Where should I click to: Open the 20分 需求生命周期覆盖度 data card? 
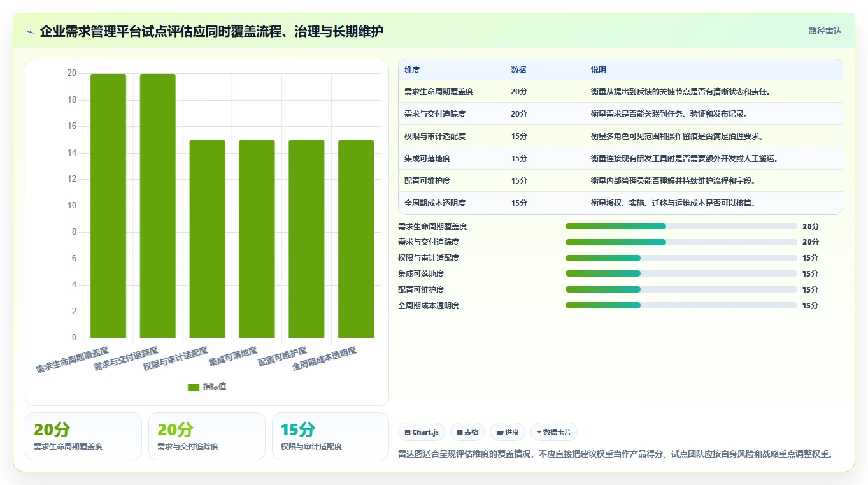[x=83, y=437]
